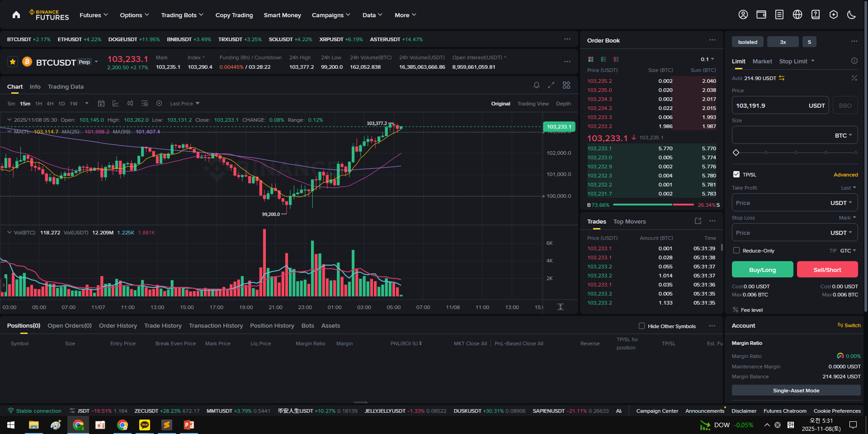Image resolution: width=868 pixels, height=434 pixels.
Task: Switch the account mode via Switch
Action: click(849, 325)
